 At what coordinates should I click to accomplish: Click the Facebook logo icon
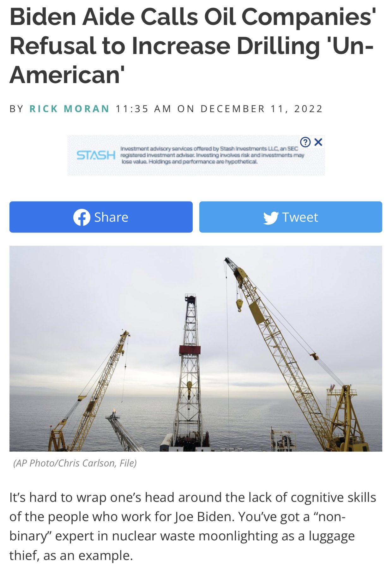point(82,217)
